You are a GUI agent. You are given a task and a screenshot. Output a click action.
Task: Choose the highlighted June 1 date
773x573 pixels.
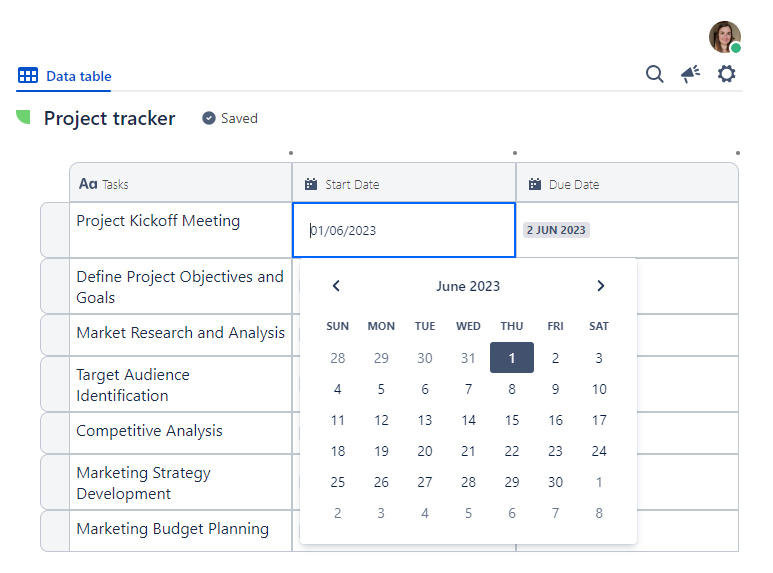[512, 358]
